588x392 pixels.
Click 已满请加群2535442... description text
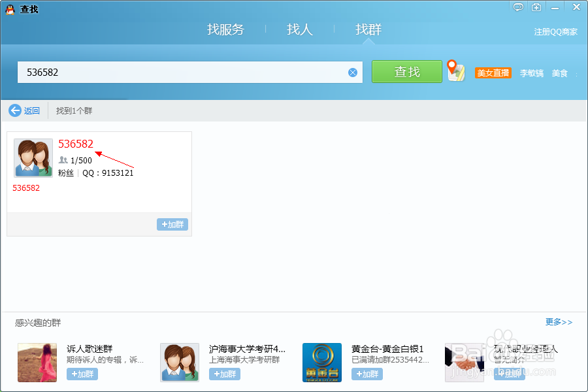coord(390,360)
